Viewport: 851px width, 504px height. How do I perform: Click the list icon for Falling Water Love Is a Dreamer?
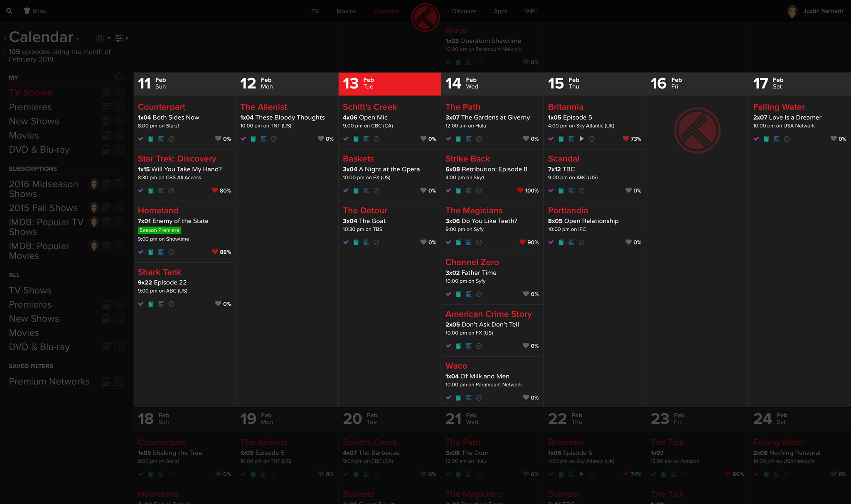click(777, 139)
